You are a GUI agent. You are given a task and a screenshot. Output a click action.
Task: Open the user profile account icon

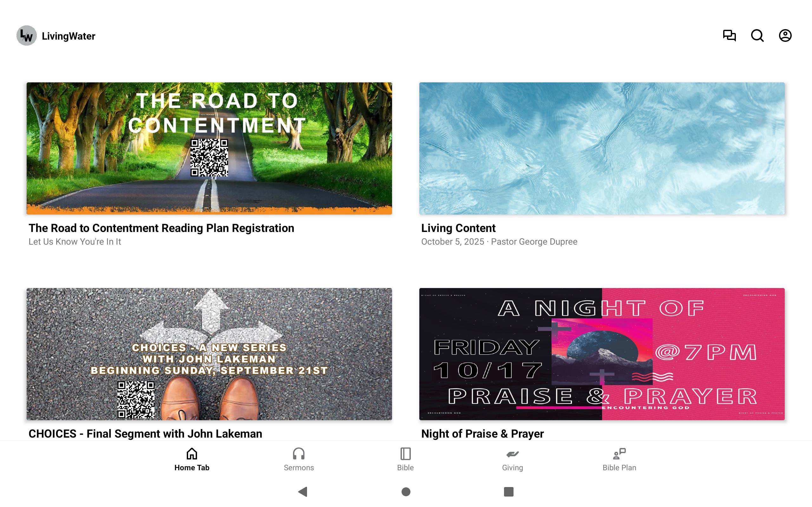coord(785,35)
